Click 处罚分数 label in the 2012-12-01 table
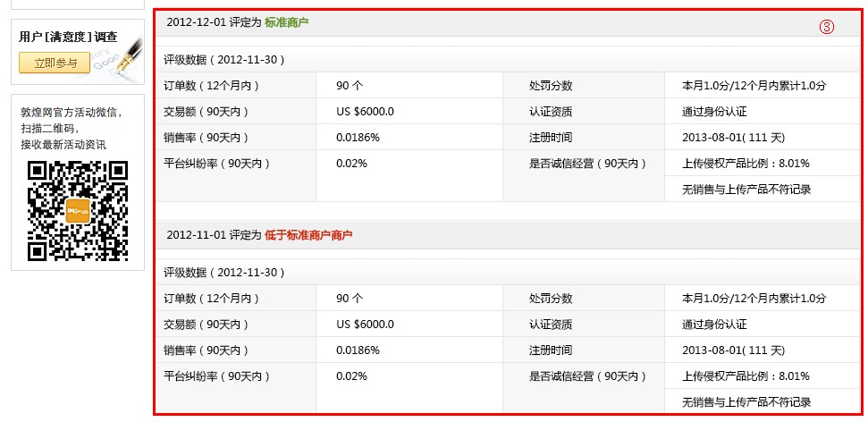The image size is (868, 422). point(551,86)
